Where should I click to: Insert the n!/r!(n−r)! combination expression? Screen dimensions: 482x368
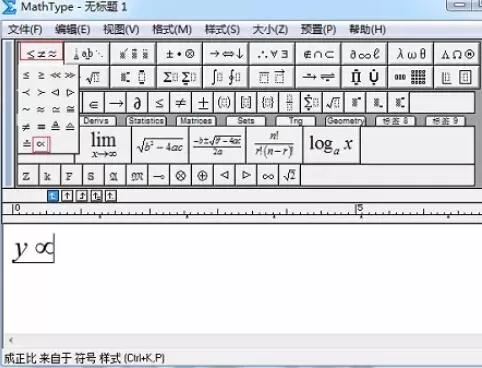click(x=274, y=145)
